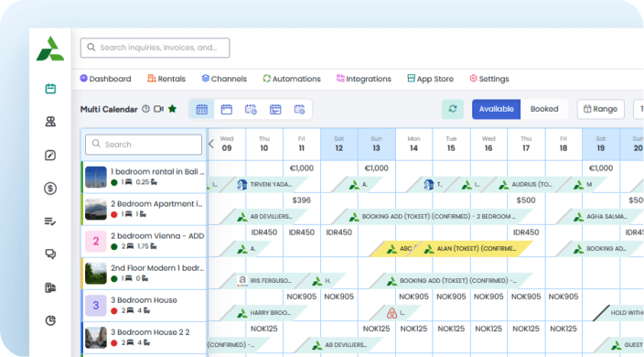
Task: Open the Rentals menu item
Action: pyautogui.click(x=166, y=79)
